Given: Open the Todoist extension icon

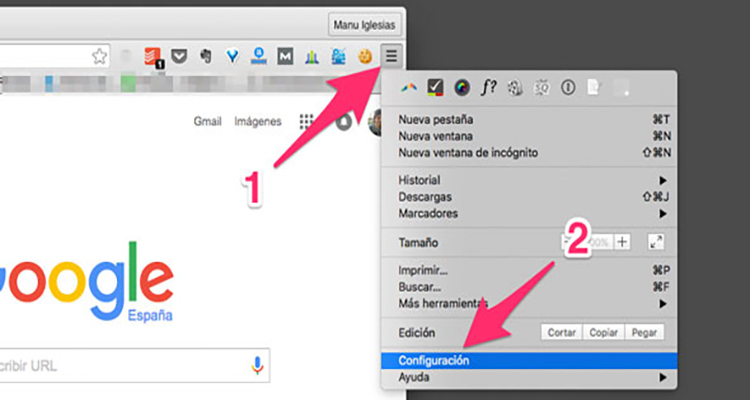Looking at the screenshot, I should coord(153,56).
